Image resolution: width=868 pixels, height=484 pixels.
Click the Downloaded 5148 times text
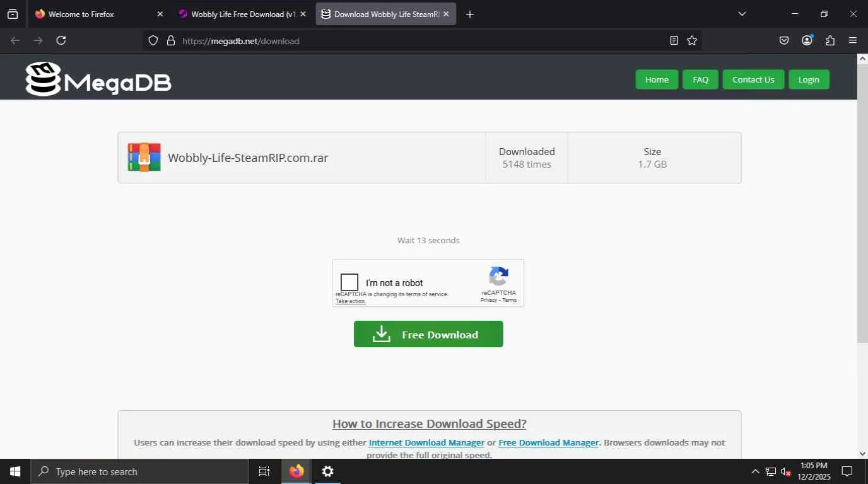pyautogui.click(x=527, y=158)
